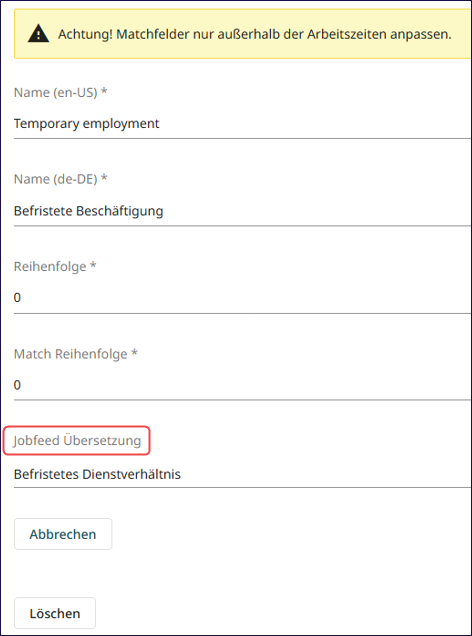Image resolution: width=472 pixels, height=636 pixels.
Task: Focus the Befristetes Dienstverhältnis input field
Action: [x=242, y=474]
